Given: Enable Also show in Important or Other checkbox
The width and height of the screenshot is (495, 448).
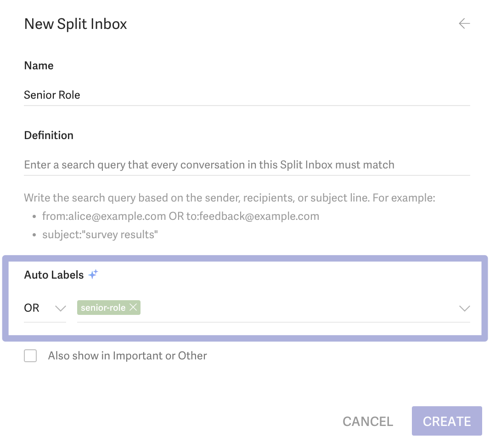Looking at the screenshot, I should coord(30,356).
